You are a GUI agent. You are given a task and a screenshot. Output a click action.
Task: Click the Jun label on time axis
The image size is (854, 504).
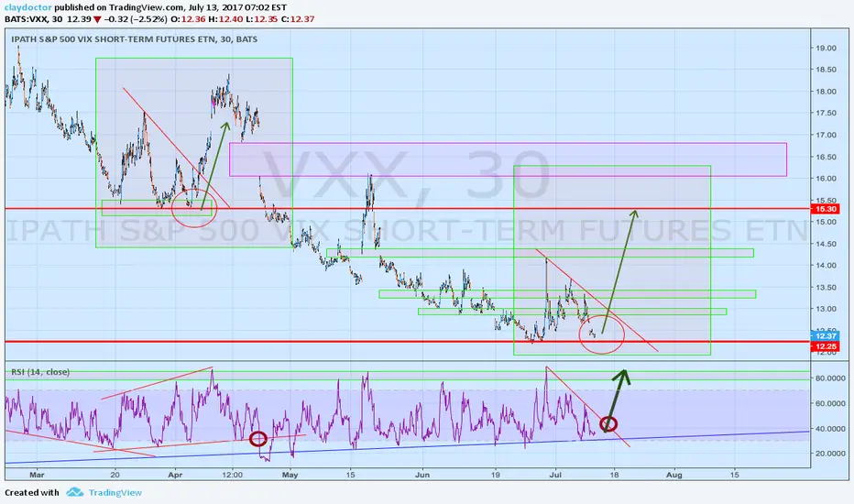pos(422,475)
